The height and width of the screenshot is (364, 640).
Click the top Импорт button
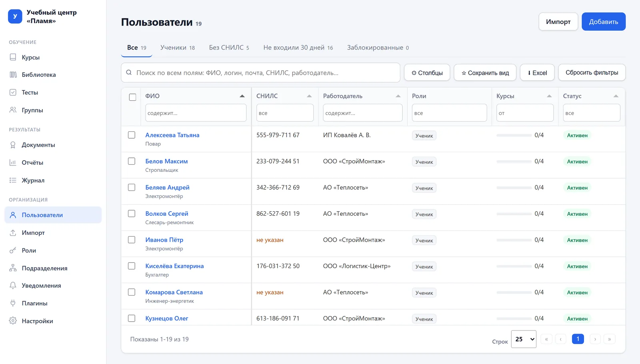558,22
